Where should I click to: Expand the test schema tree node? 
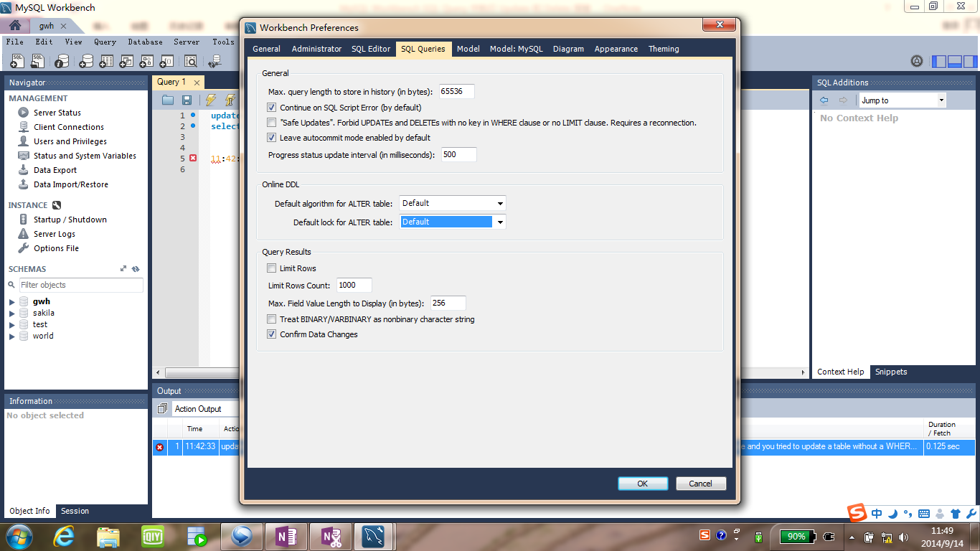click(x=11, y=325)
